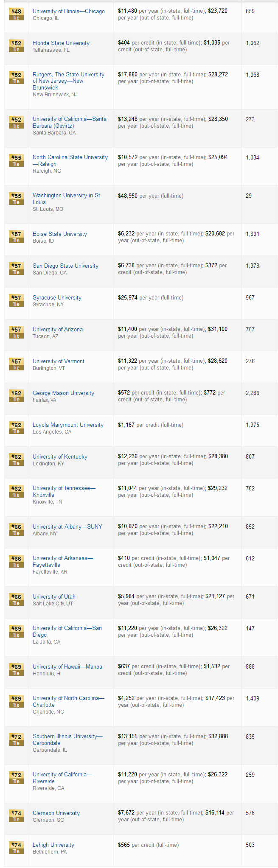Click the #62 Tie badge beside University of Kentucky
This screenshot has height=868, width=278.
pos(16,460)
